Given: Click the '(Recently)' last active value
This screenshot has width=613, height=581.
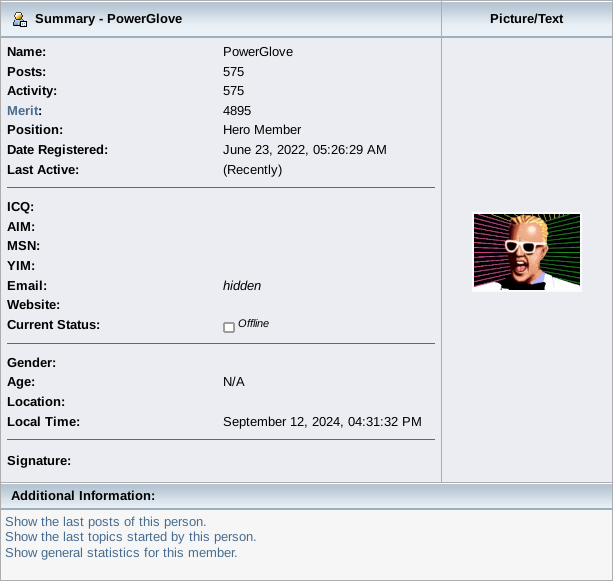Looking at the screenshot, I should [x=253, y=170].
